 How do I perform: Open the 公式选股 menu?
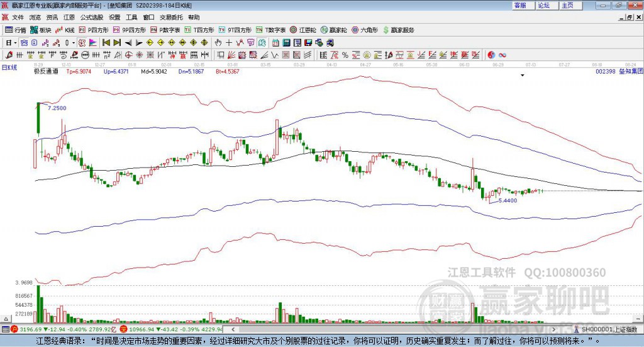click(x=92, y=17)
